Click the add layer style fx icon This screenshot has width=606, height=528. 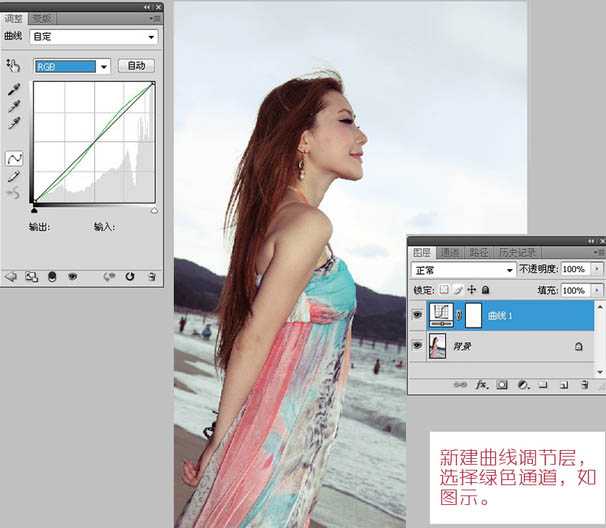pos(481,384)
